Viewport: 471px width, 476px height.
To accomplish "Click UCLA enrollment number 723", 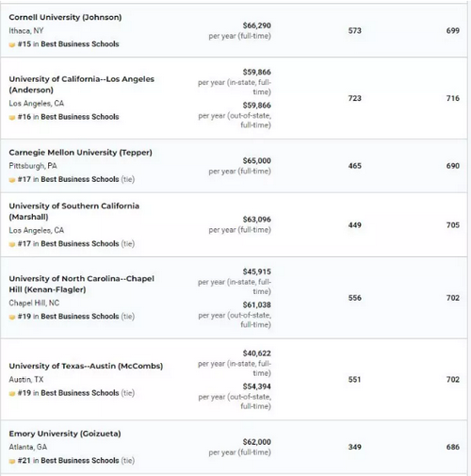I will tap(355, 98).
